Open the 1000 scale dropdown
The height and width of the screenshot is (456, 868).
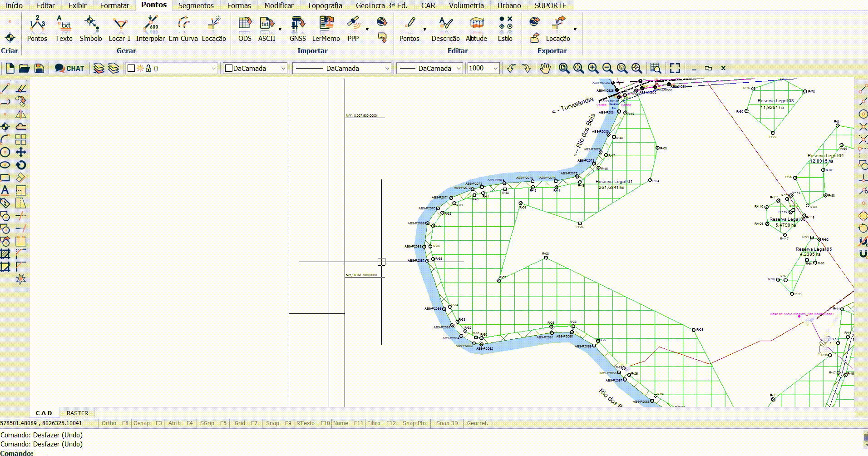pos(495,68)
